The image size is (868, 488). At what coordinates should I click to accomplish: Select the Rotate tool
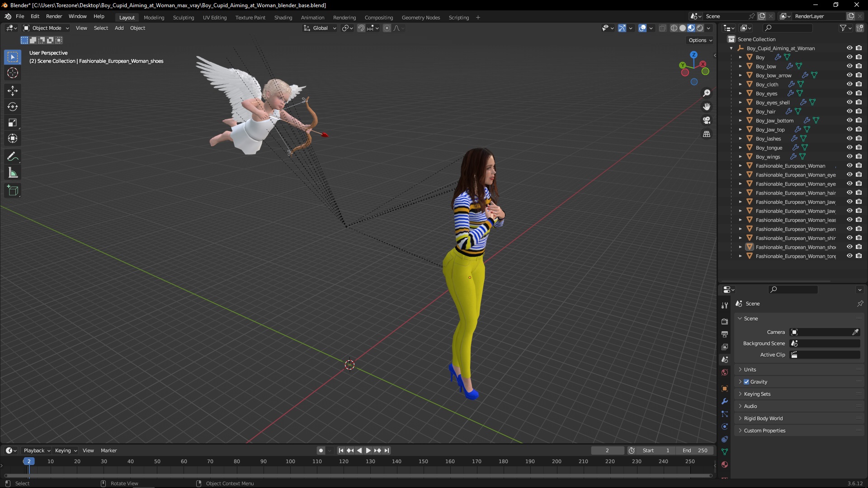click(13, 107)
